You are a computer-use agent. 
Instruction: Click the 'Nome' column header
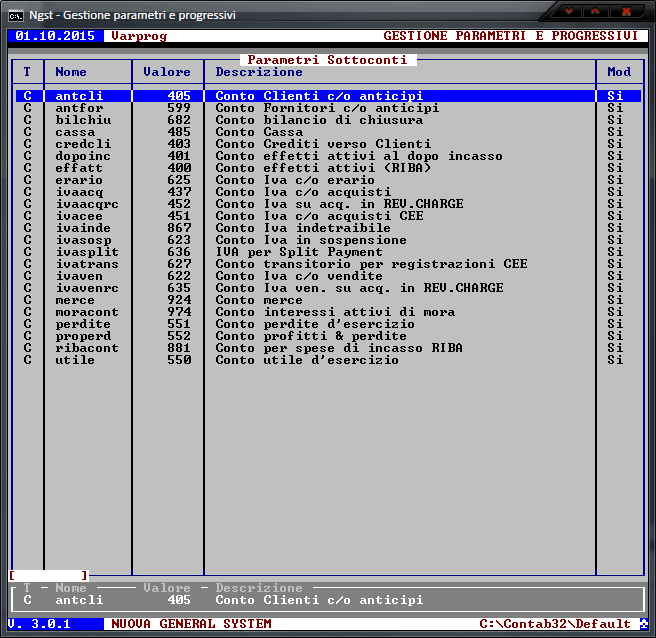point(71,72)
